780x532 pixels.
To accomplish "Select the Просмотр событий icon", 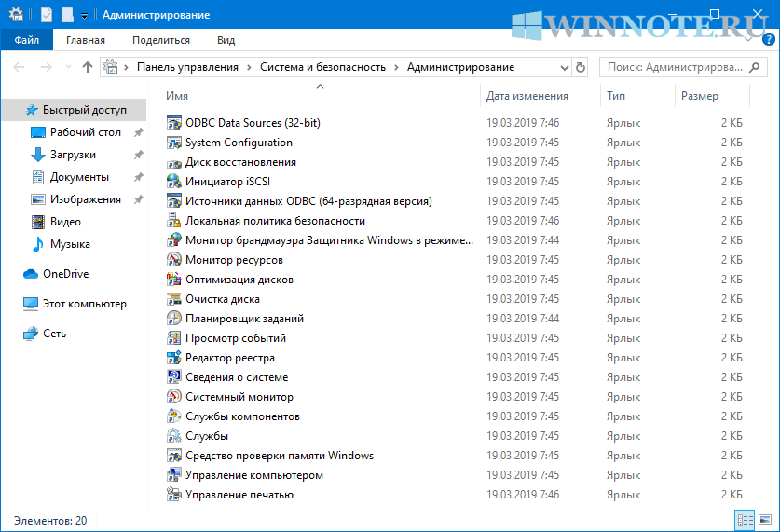I will [x=173, y=338].
